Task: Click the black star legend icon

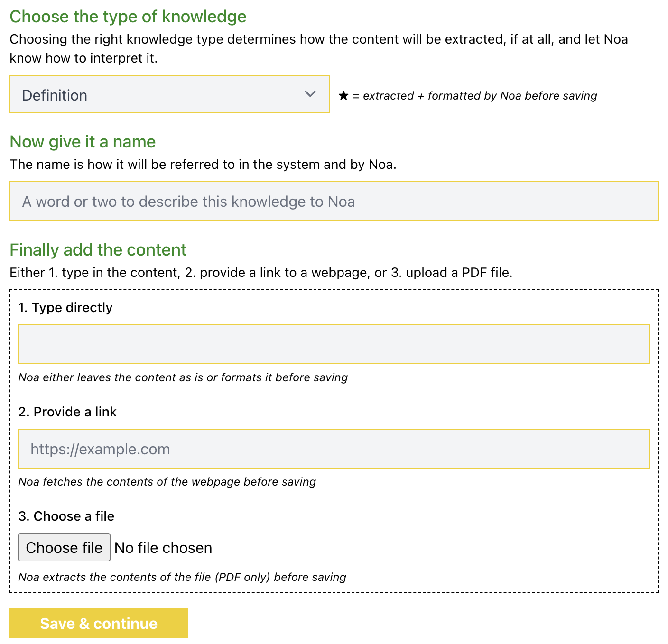Action: point(343,96)
